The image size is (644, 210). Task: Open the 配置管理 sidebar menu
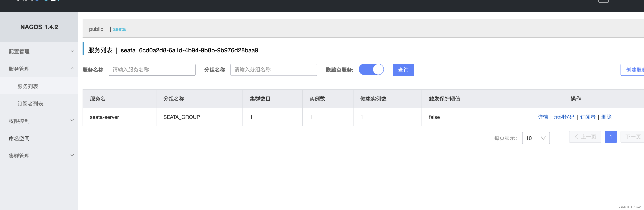click(39, 51)
